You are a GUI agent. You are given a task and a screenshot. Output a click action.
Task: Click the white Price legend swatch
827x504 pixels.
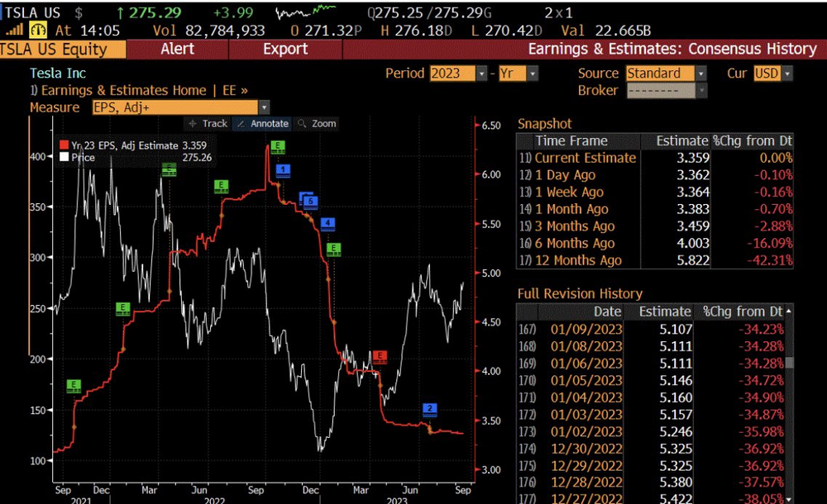click(65, 157)
